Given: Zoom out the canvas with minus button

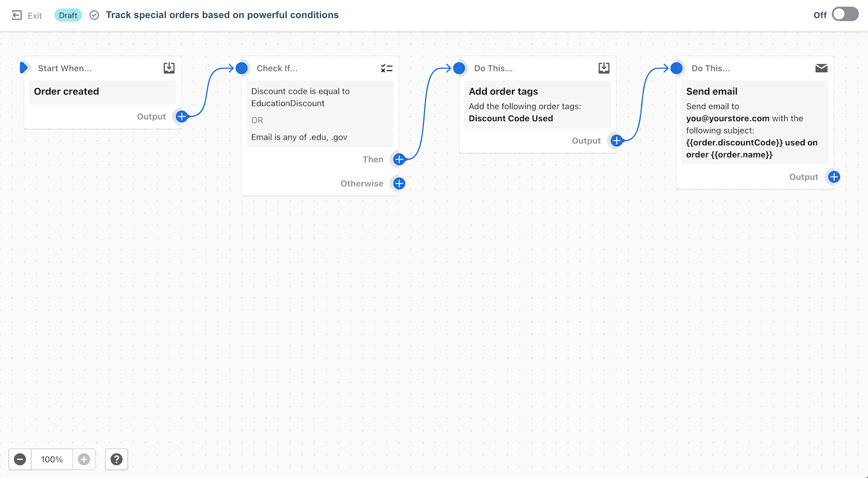Looking at the screenshot, I should coord(20,460).
